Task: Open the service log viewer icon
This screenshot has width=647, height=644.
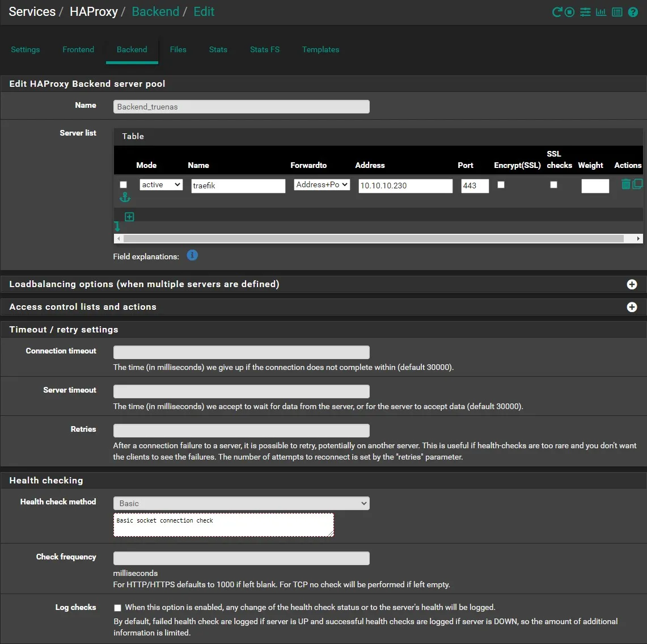Action: click(x=616, y=12)
